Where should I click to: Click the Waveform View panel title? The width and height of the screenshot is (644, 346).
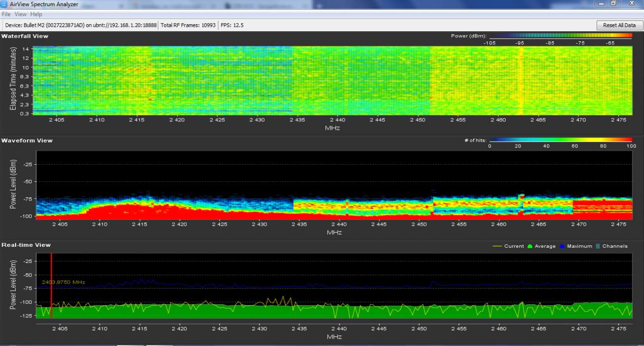coord(27,141)
